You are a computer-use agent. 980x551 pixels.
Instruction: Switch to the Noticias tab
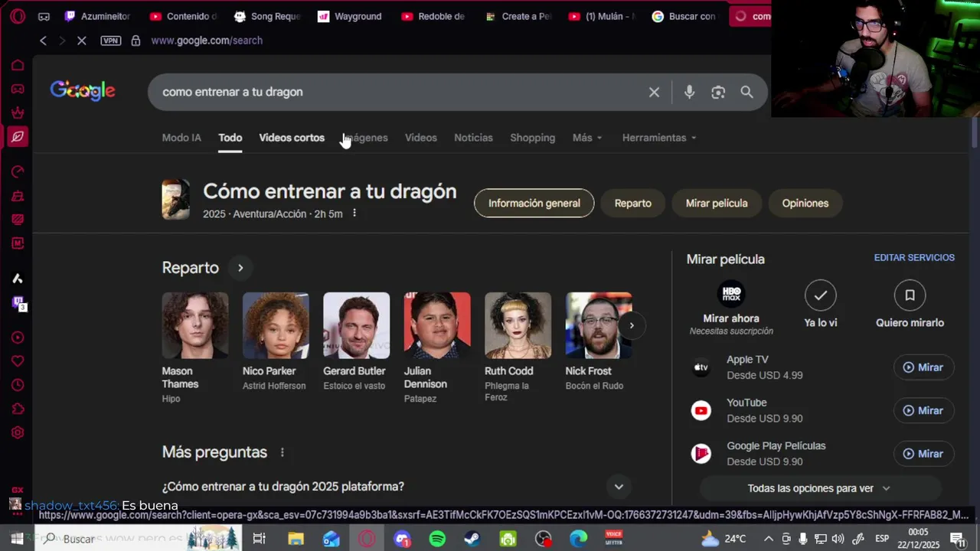click(473, 138)
